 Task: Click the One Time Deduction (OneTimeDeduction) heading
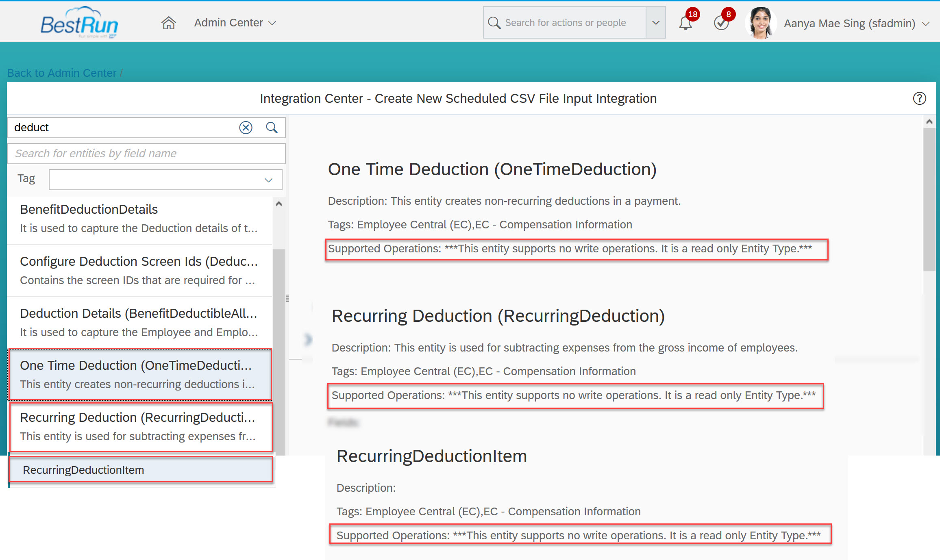pyautogui.click(x=492, y=169)
